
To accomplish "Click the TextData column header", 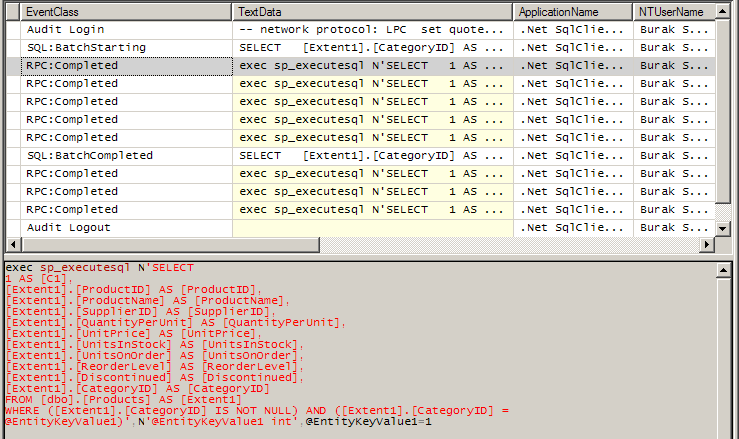I will (x=372, y=12).
